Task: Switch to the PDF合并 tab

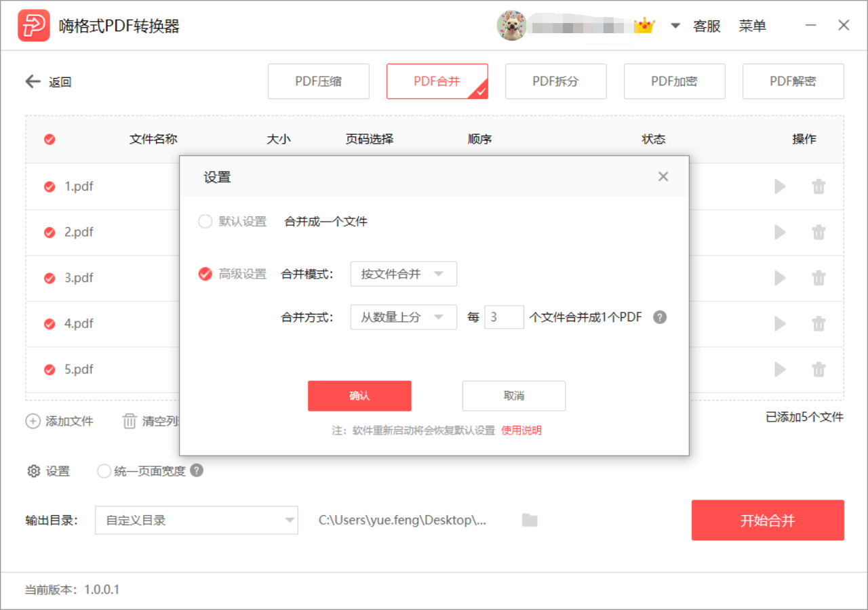Action: 437,81
